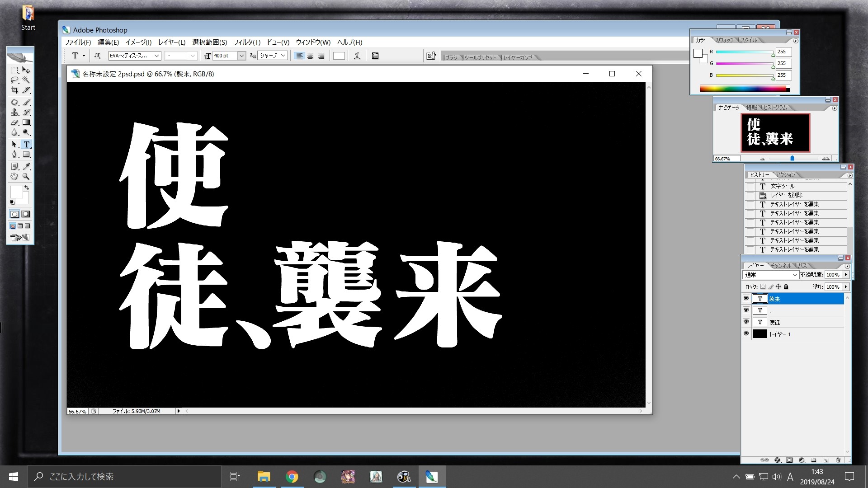The height and width of the screenshot is (488, 868).
Task: Select the Notes tool
Action: (14, 166)
